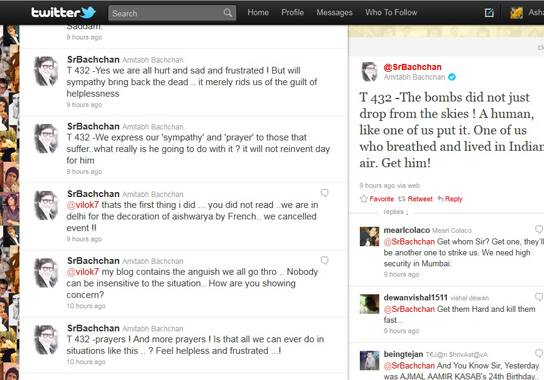Click the bubble icon on dewanvishal1511's reply
Image resolution: width=544 pixels, height=380 pixels.
539,297
